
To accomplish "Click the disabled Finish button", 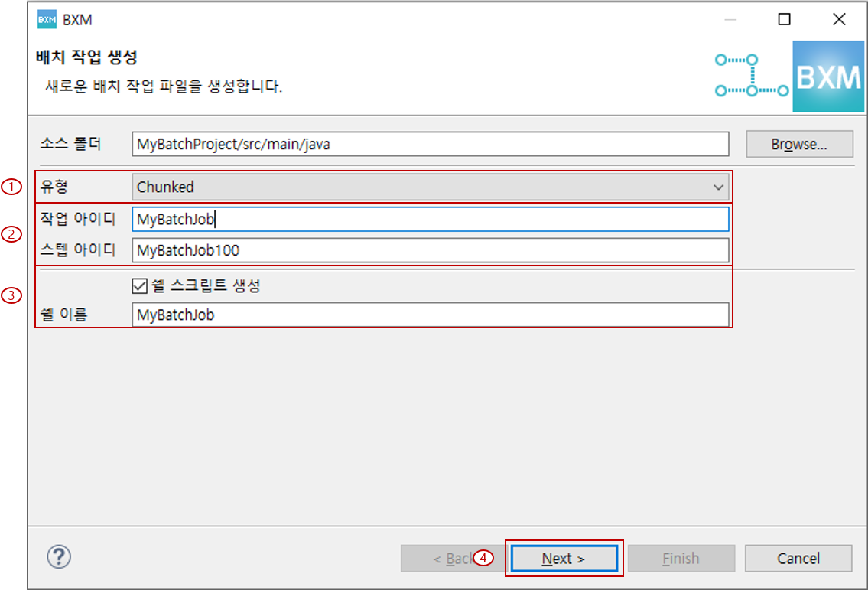I will pyautogui.click(x=681, y=558).
